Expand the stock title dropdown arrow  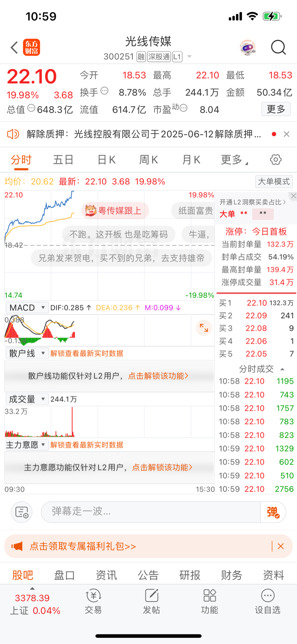tap(189, 57)
